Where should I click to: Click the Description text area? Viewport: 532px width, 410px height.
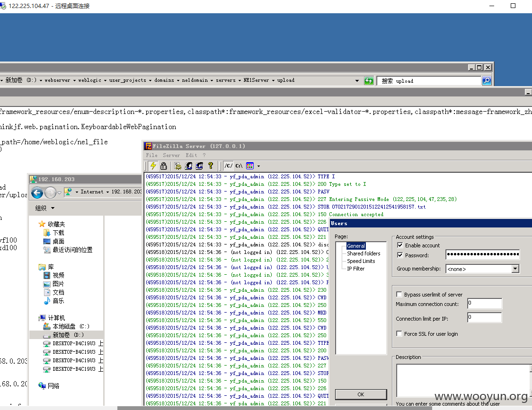tap(463, 381)
